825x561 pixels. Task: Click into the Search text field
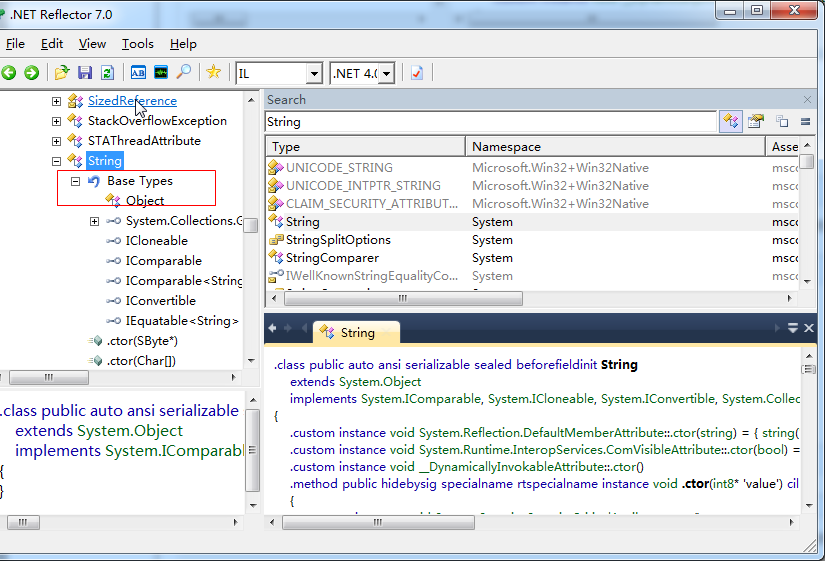(490, 122)
